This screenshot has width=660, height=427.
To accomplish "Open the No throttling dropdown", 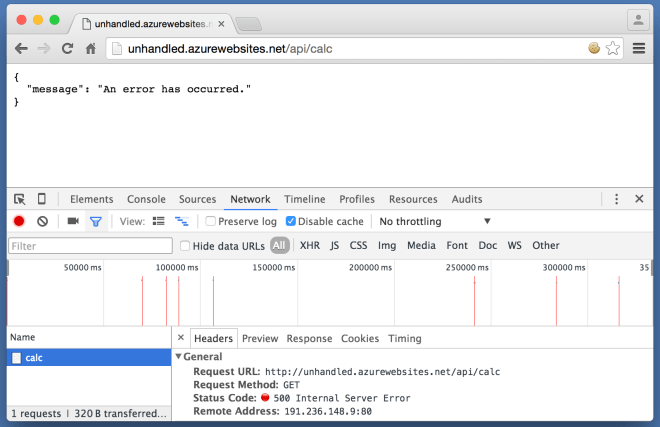I will [x=435, y=221].
